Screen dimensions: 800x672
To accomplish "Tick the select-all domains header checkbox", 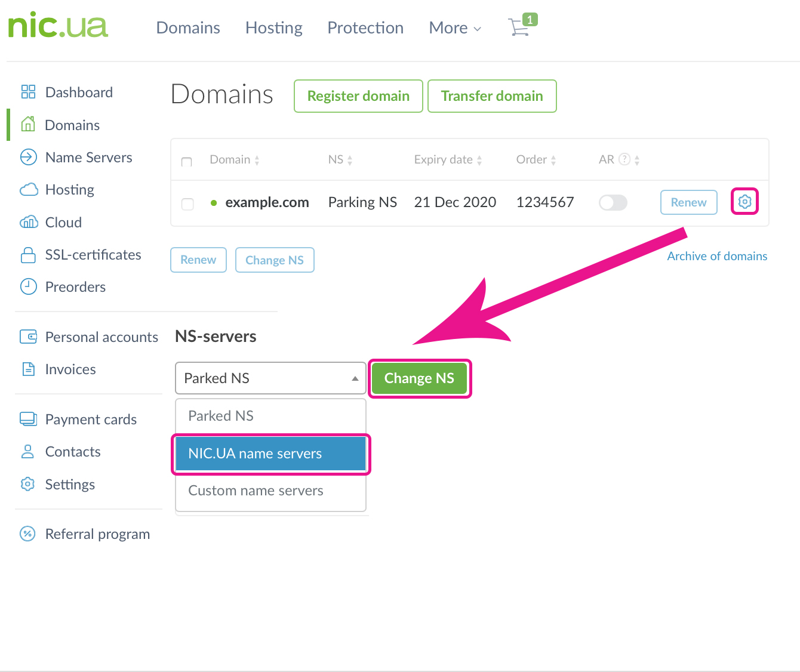I will point(186,161).
